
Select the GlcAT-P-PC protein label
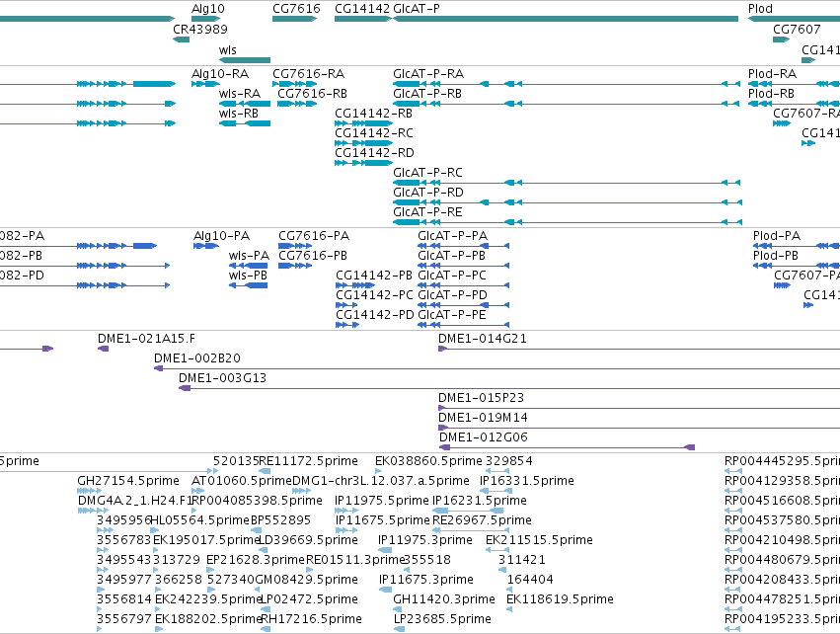point(452,276)
